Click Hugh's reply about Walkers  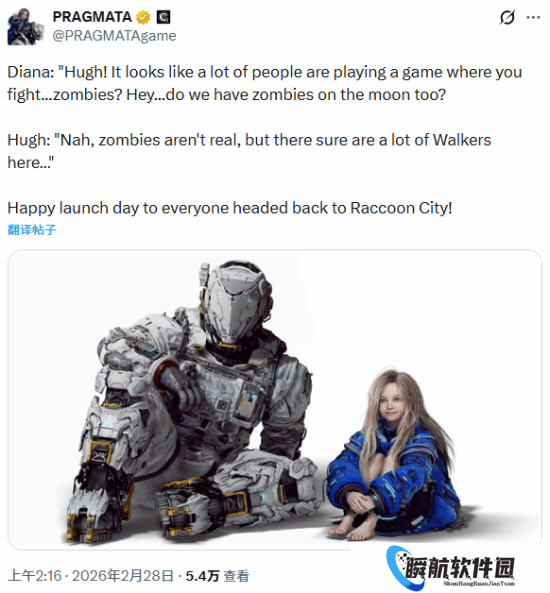point(249,151)
